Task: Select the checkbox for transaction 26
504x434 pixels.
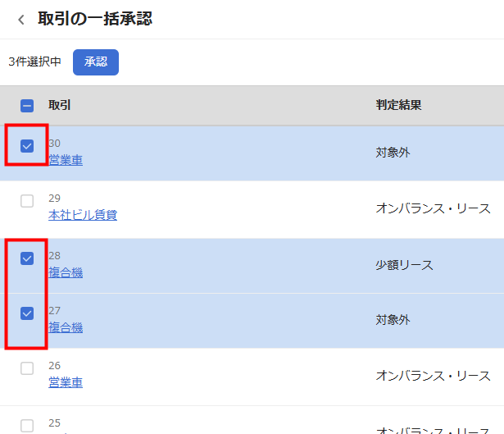Action: [x=27, y=368]
